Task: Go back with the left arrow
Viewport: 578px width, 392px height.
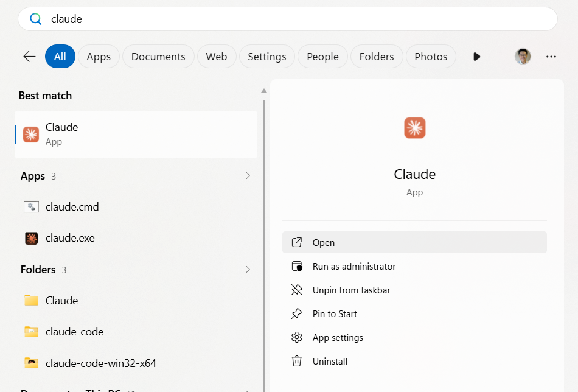Action: click(29, 57)
